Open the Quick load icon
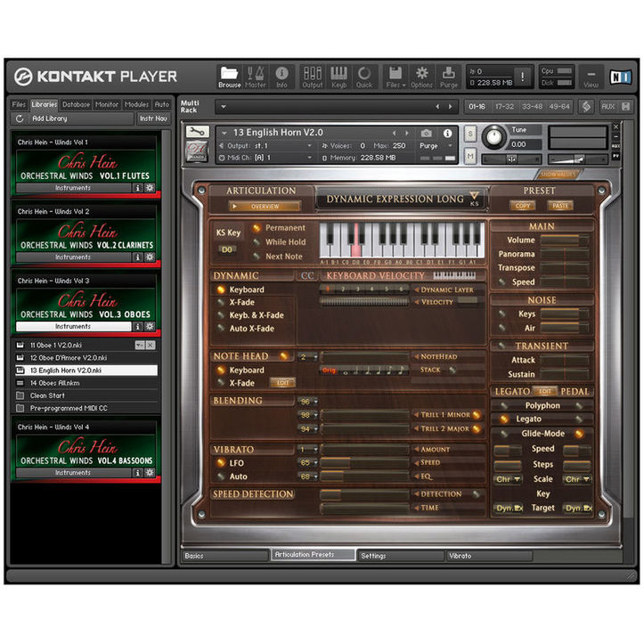 tap(364, 77)
